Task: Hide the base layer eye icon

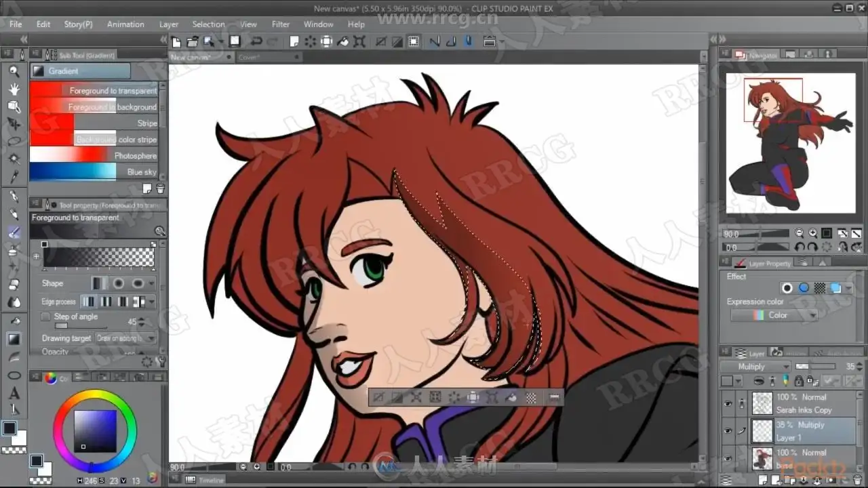Action: coord(728,459)
